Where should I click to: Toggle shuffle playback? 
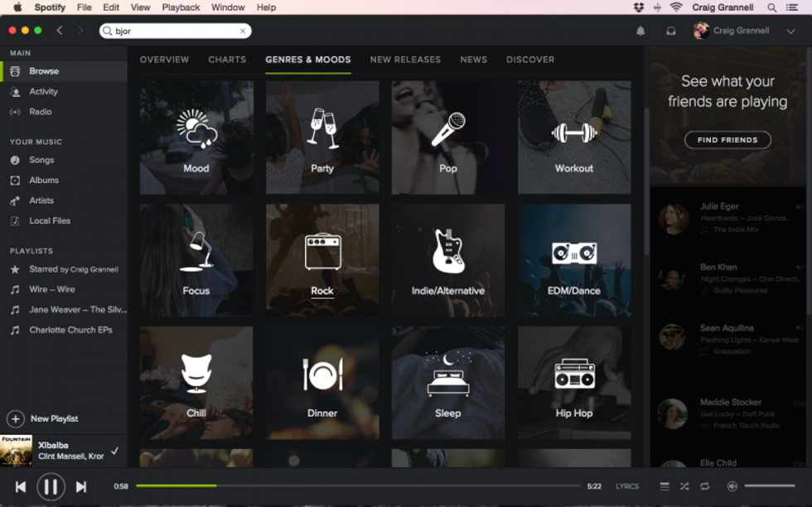684,486
